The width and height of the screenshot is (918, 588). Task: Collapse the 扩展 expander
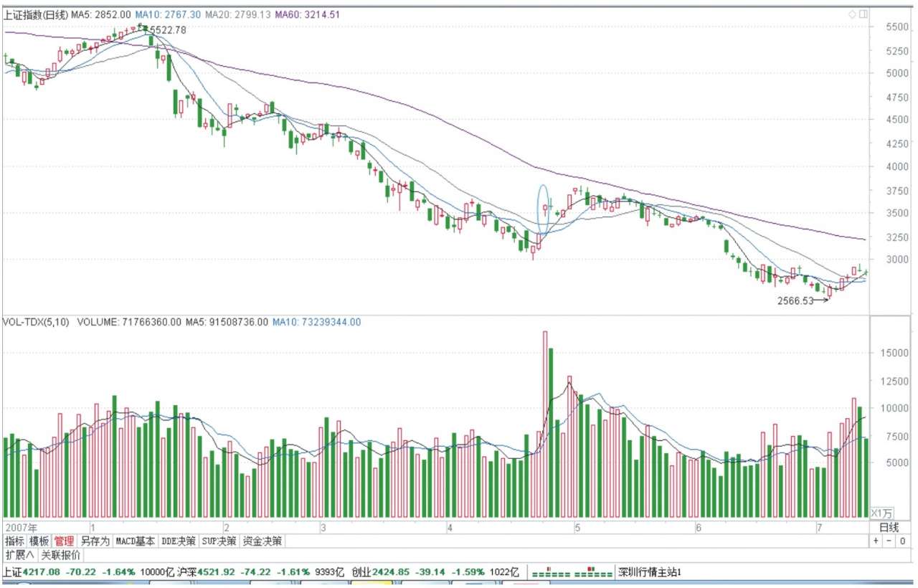[x=19, y=555]
